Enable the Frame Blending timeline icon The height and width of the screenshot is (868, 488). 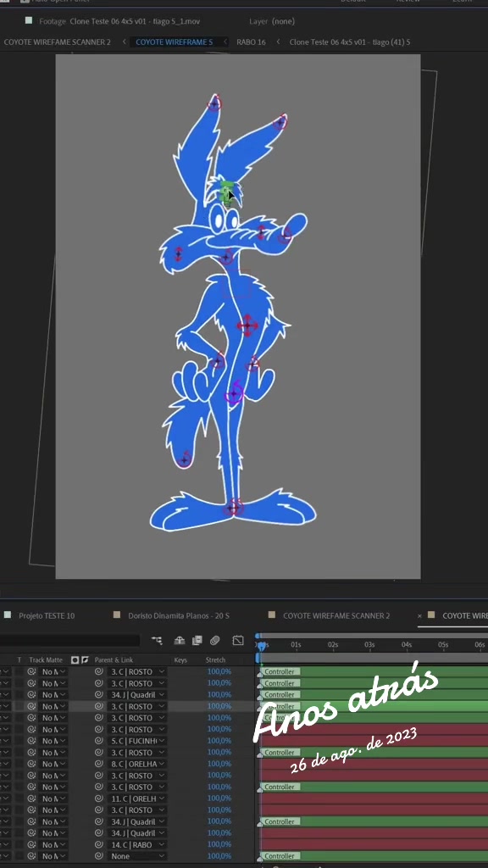point(197,641)
